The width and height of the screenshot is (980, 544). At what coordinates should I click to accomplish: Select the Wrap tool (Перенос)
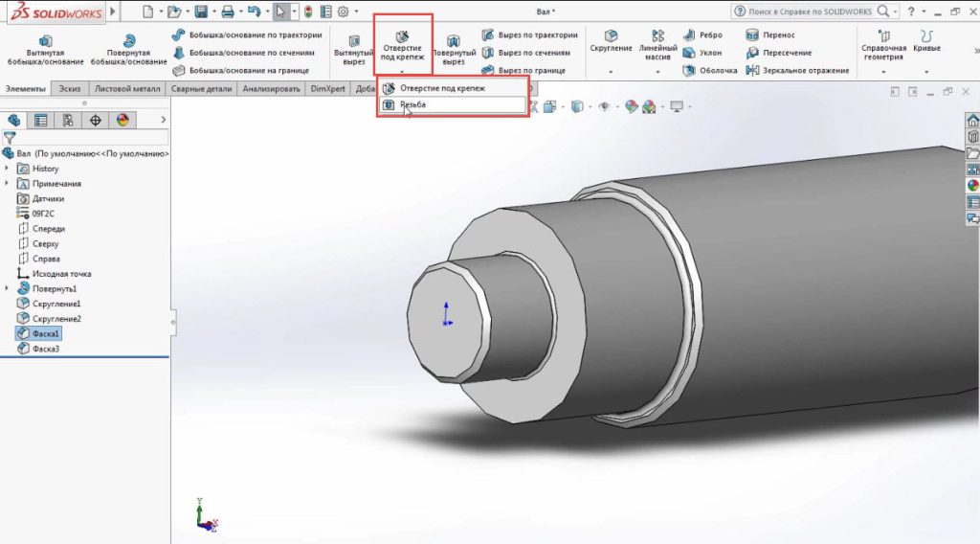point(770,35)
